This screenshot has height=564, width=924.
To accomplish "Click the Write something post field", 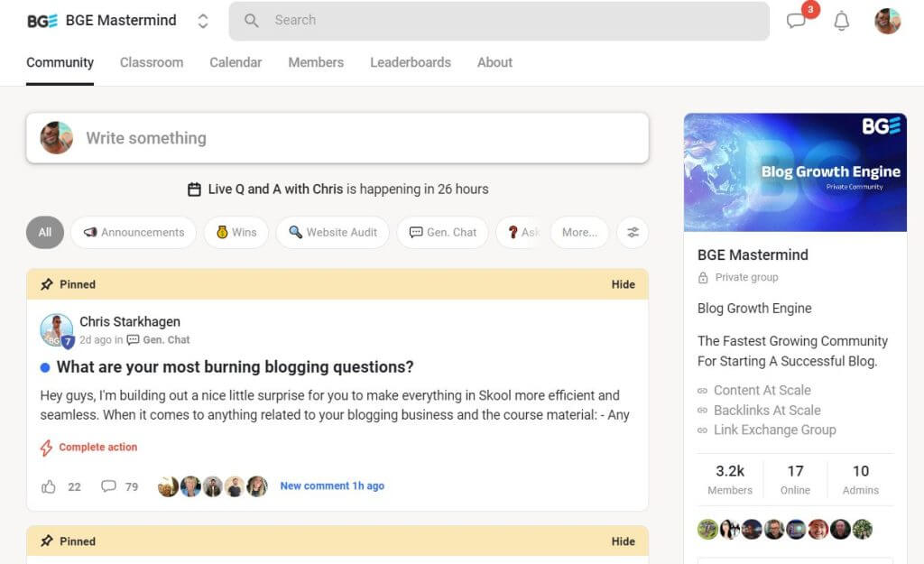I will pyautogui.click(x=361, y=138).
